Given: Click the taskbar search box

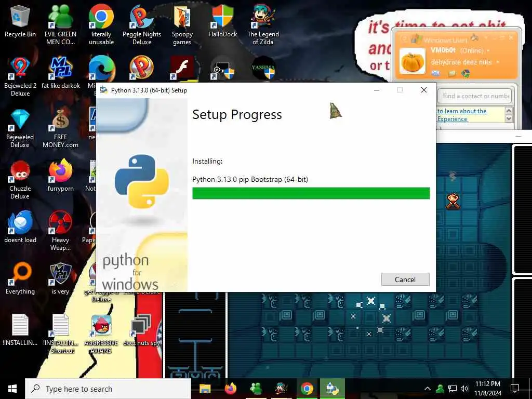Looking at the screenshot, I should (108, 389).
